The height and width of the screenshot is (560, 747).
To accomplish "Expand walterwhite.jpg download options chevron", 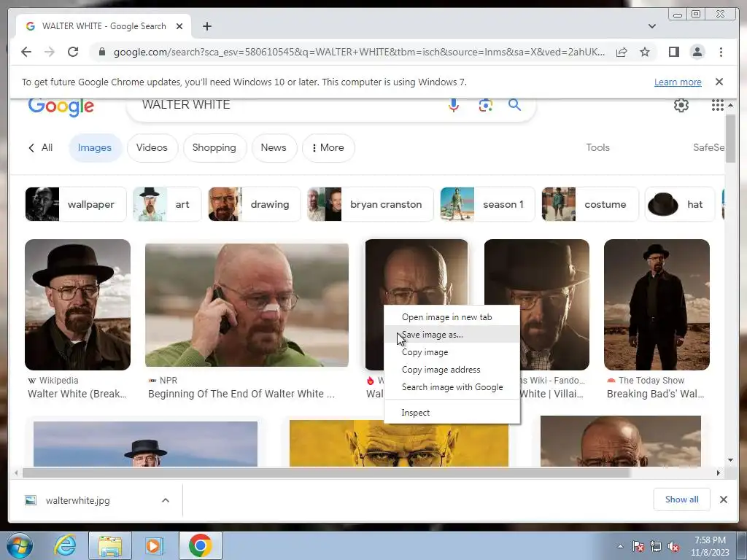I will (x=166, y=500).
